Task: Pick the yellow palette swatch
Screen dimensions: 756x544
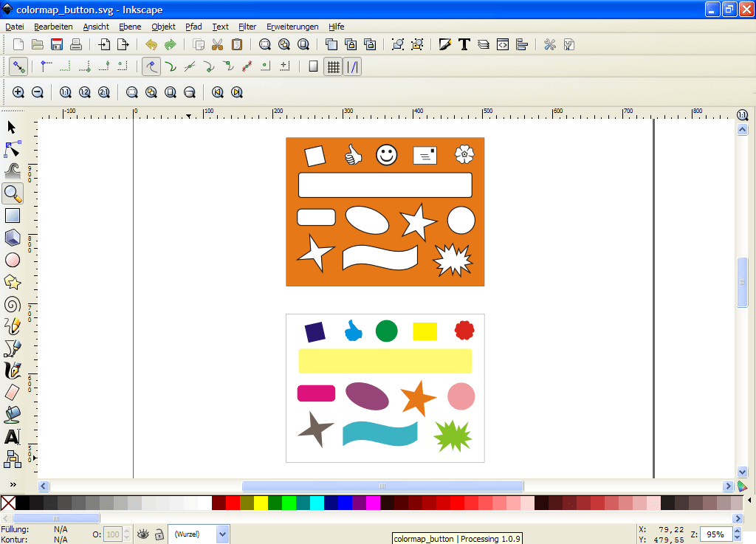Action: tap(261, 503)
